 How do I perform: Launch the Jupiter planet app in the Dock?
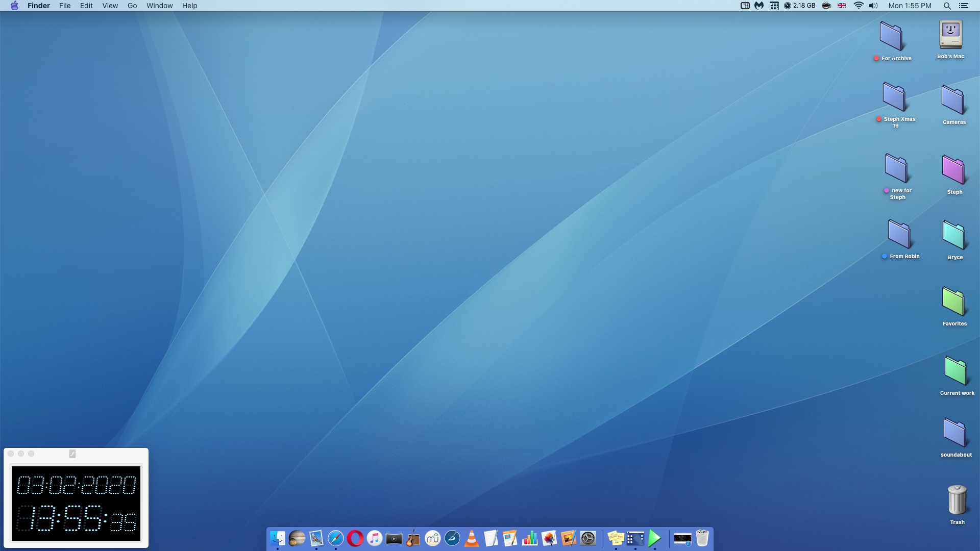[x=297, y=538]
